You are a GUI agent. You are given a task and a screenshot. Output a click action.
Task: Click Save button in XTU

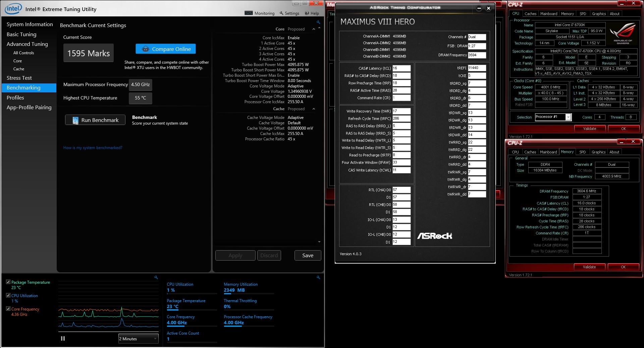[x=308, y=255]
